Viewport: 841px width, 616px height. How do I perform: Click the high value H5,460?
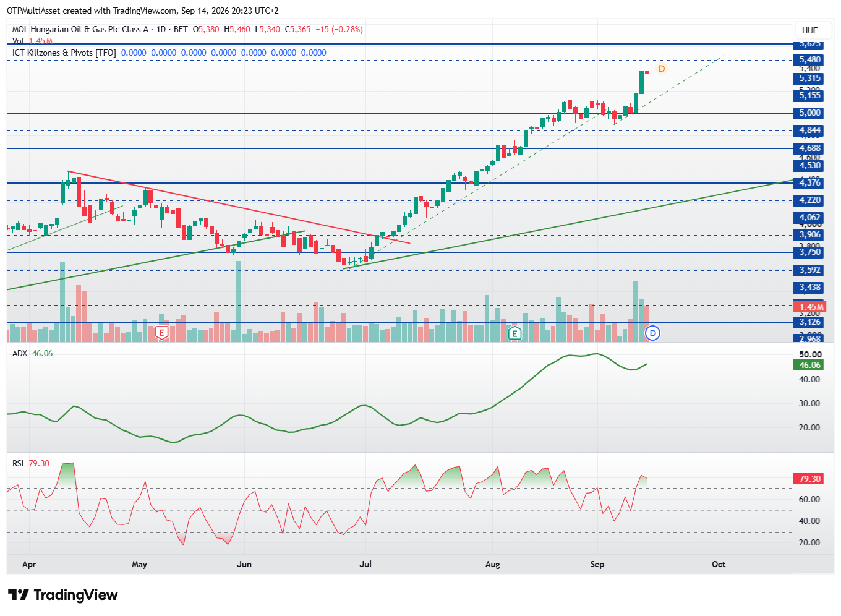click(237, 29)
